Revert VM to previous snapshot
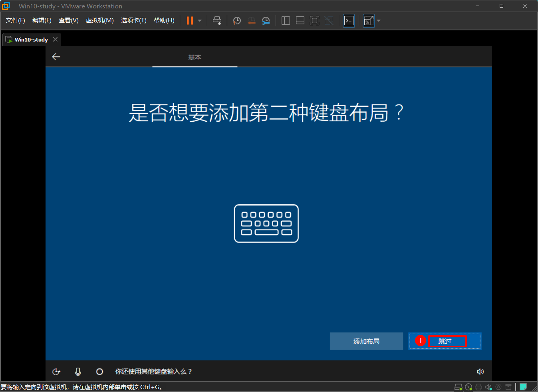Image resolution: width=538 pixels, height=392 pixels. (251, 21)
